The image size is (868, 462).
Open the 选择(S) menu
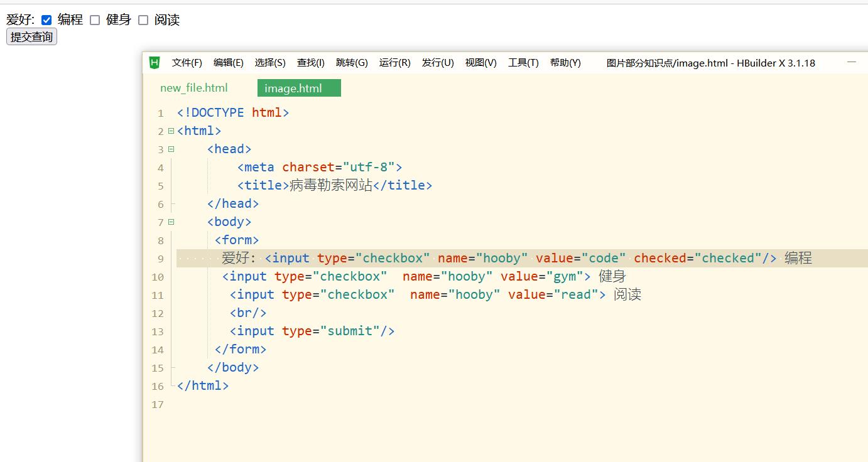[x=270, y=63]
